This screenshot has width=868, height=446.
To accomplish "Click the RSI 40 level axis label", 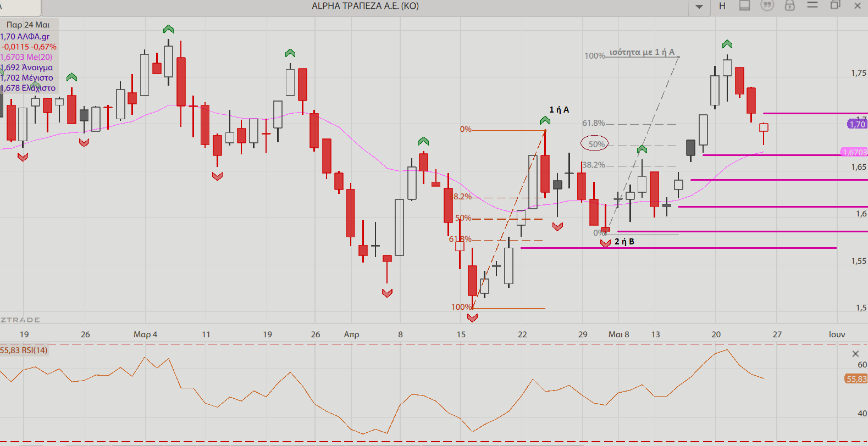I will click(862, 414).
